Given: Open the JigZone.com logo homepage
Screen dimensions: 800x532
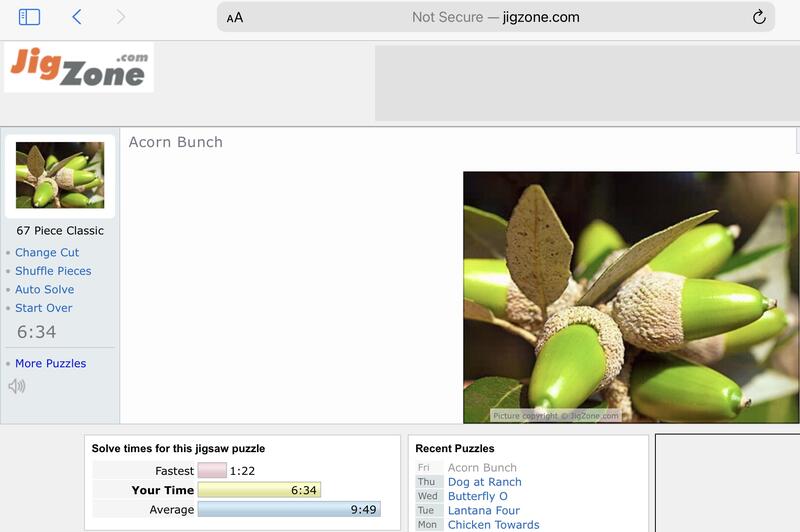Looking at the screenshot, I should [79, 67].
